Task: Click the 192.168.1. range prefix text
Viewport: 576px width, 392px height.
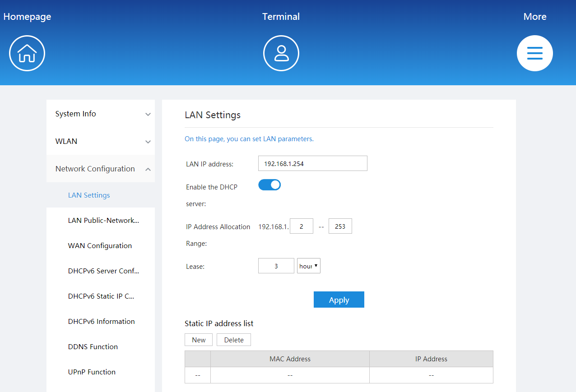Action: click(274, 227)
